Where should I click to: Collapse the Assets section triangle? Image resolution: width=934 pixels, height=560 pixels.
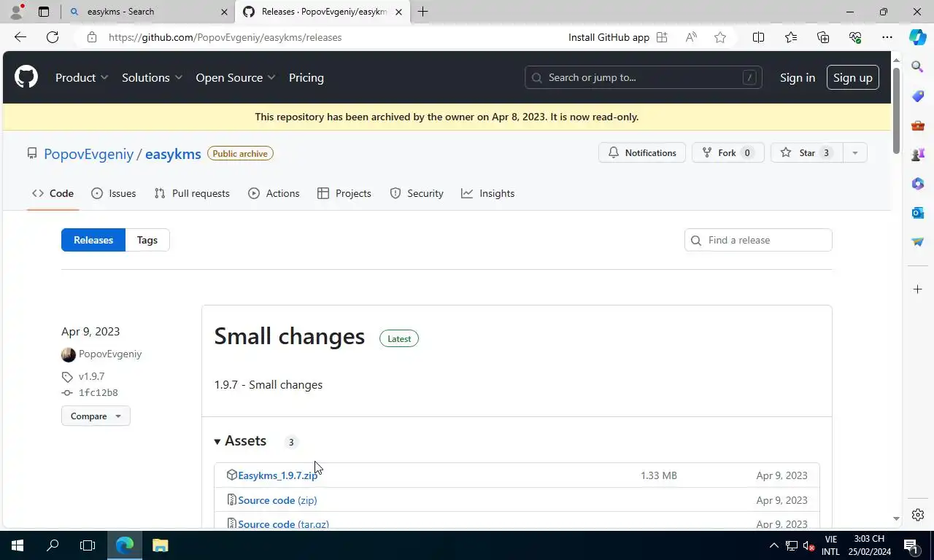[x=217, y=442]
